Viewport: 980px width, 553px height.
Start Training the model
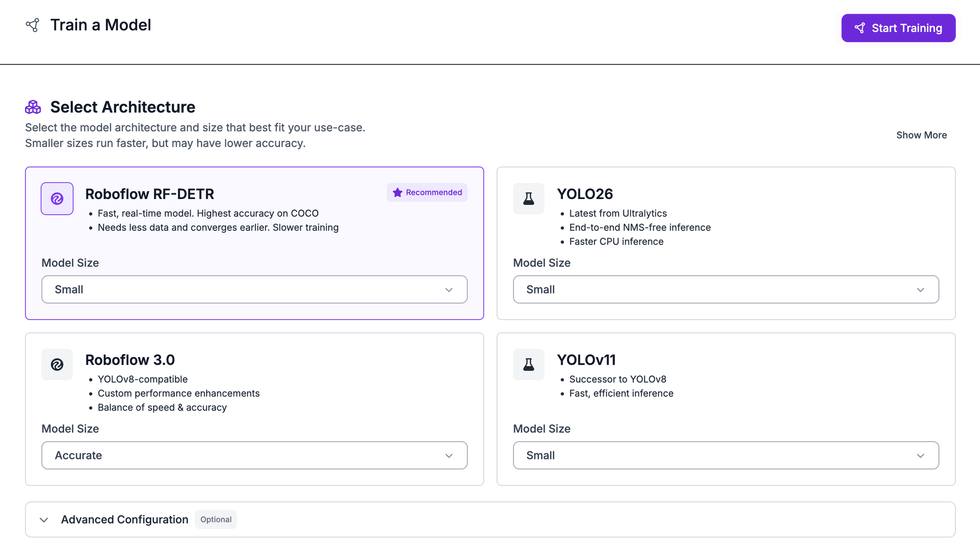[x=898, y=28]
